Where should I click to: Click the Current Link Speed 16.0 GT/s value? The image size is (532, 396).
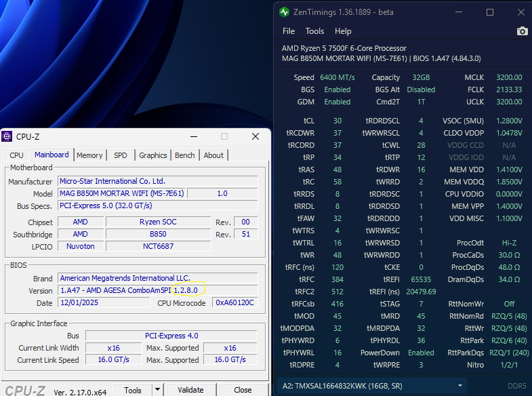pos(113,359)
